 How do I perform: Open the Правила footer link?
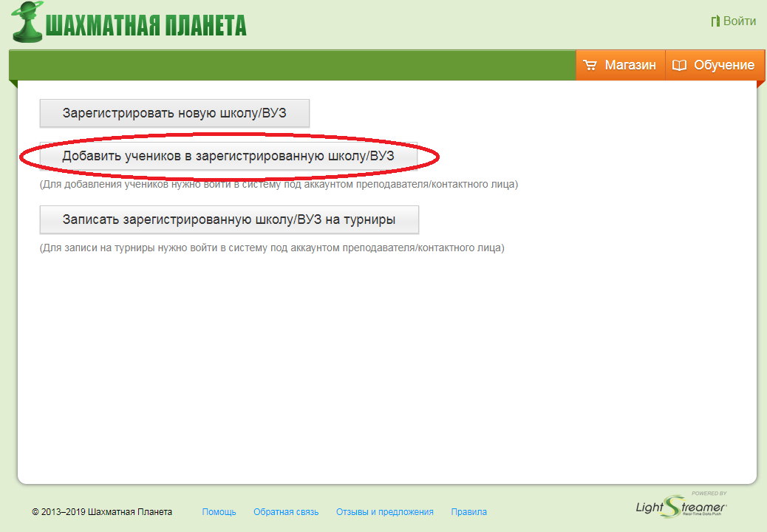pyautogui.click(x=468, y=512)
